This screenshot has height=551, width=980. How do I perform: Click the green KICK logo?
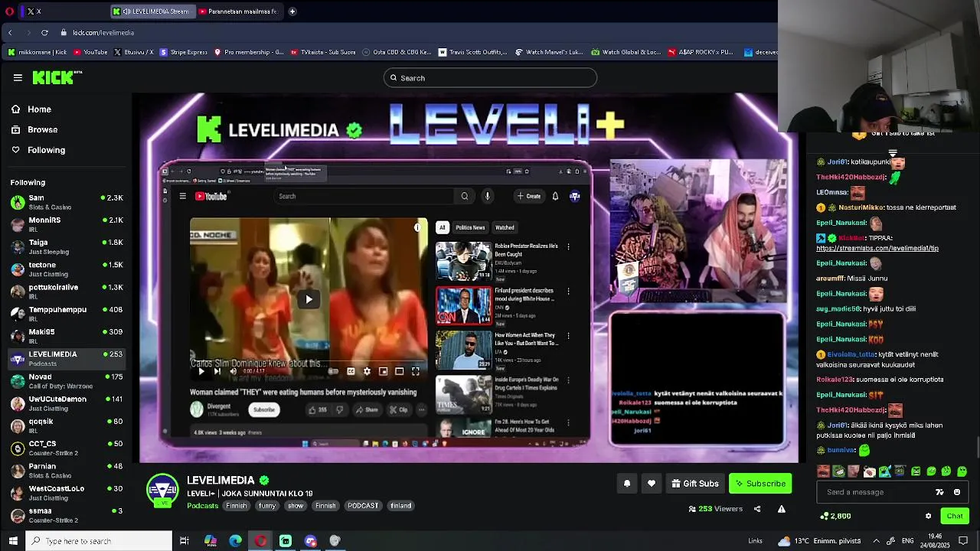coord(56,77)
